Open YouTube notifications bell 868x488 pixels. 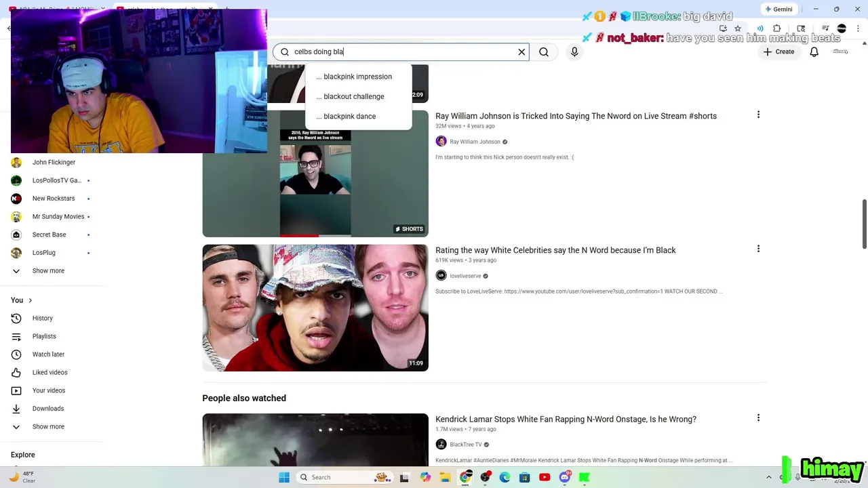coord(814,52)
